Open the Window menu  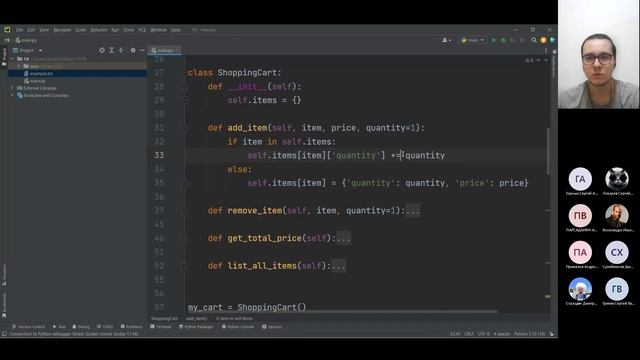coord(158,30)
